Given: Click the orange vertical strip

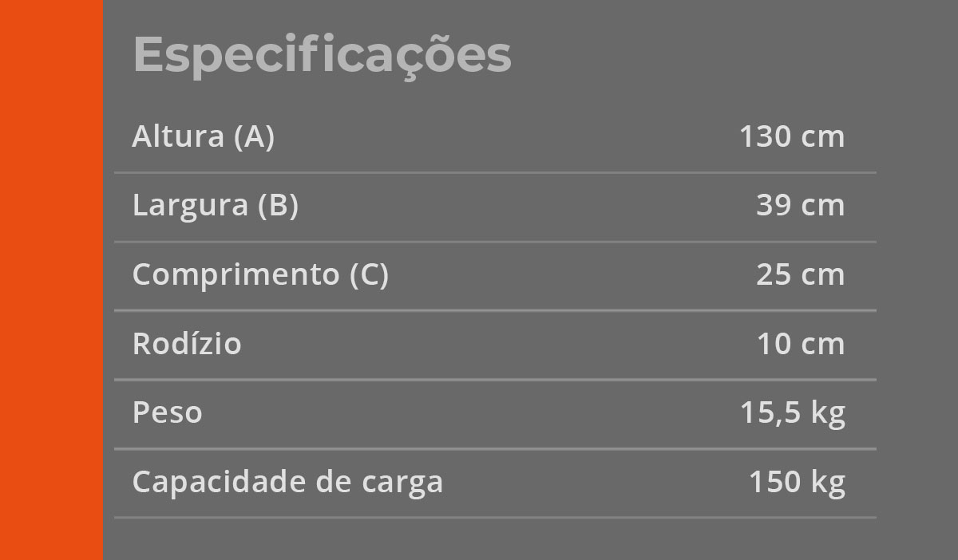Looking at the screenshot, I should (x=51, y=280).
